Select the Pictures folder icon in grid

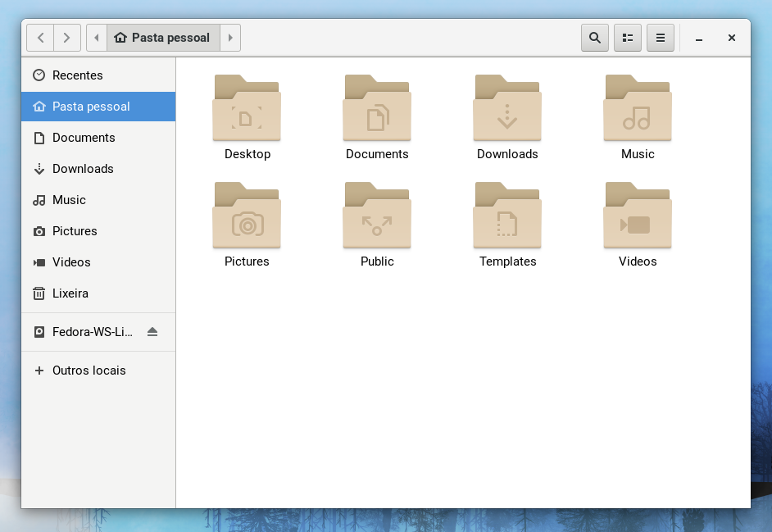coord(247,216)
